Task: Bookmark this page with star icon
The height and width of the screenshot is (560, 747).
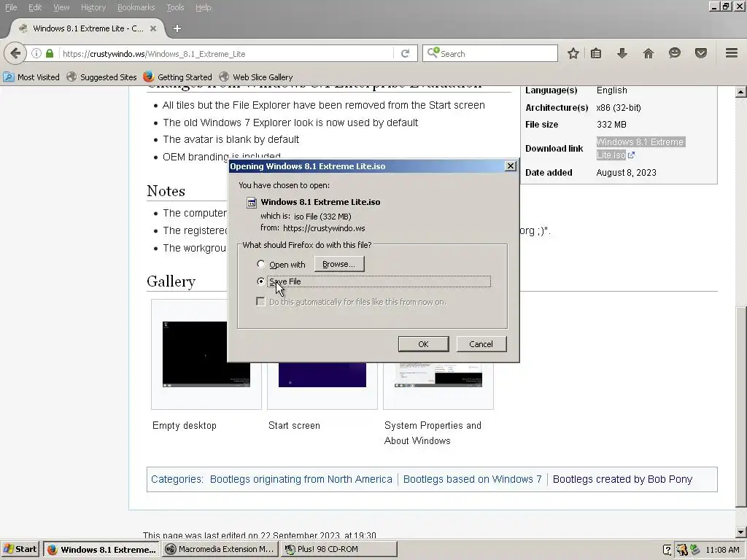Action: pyautogui.click(x=573, y=53)
